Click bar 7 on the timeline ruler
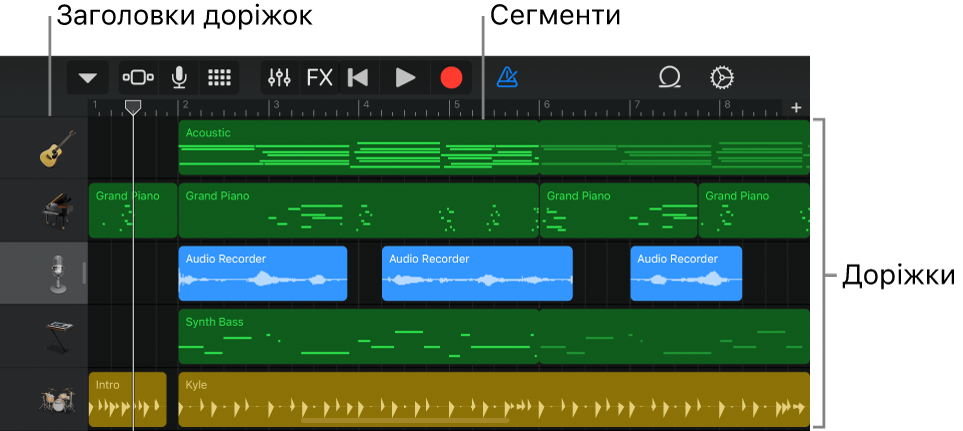The image size is (963, 431). pyautogui.click(x=637, y=105)
